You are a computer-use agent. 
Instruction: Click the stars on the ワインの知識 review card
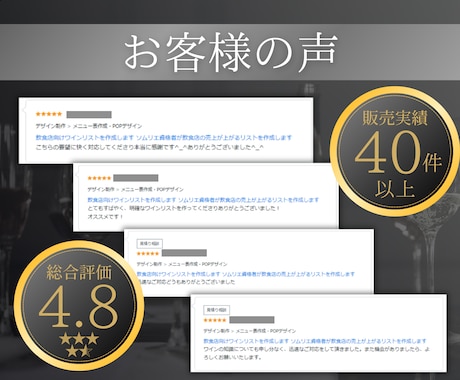tap(215, 320)
